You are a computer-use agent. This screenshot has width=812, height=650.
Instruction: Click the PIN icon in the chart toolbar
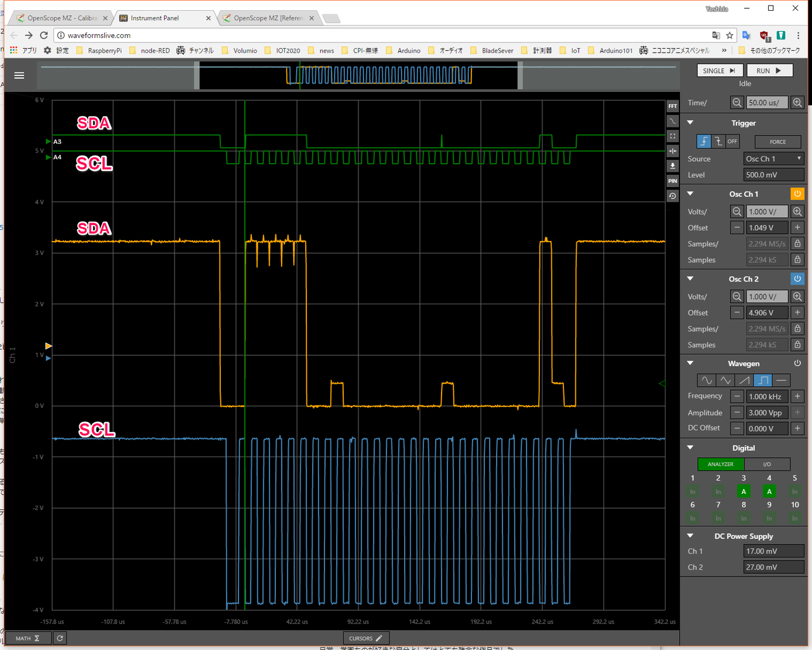(x=672, y=181)
